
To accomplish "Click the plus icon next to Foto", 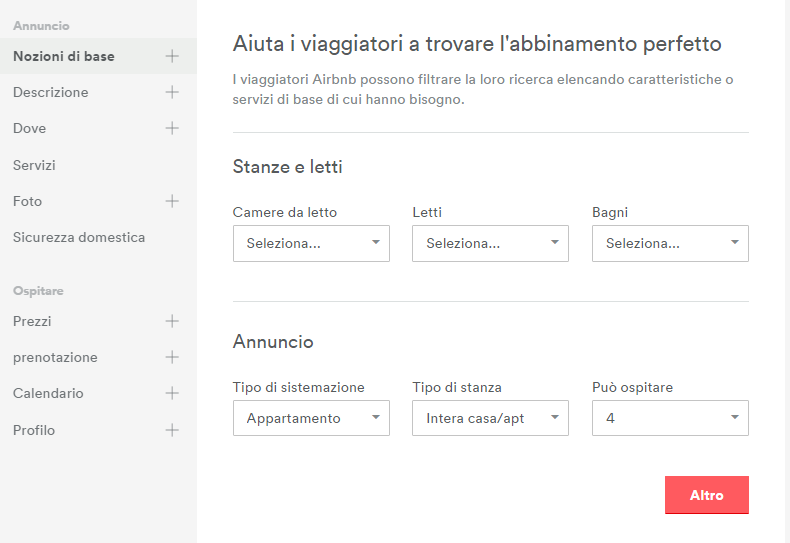I will 172,201.
